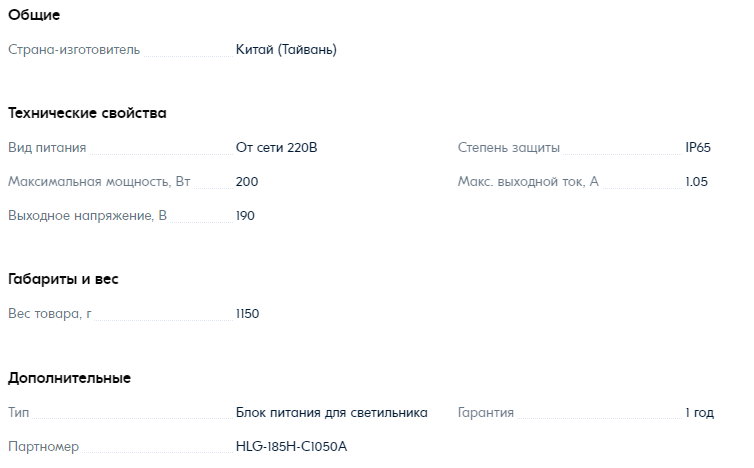
Task: Click the "Вид питания" label
Action: click(x=47, y=148)
